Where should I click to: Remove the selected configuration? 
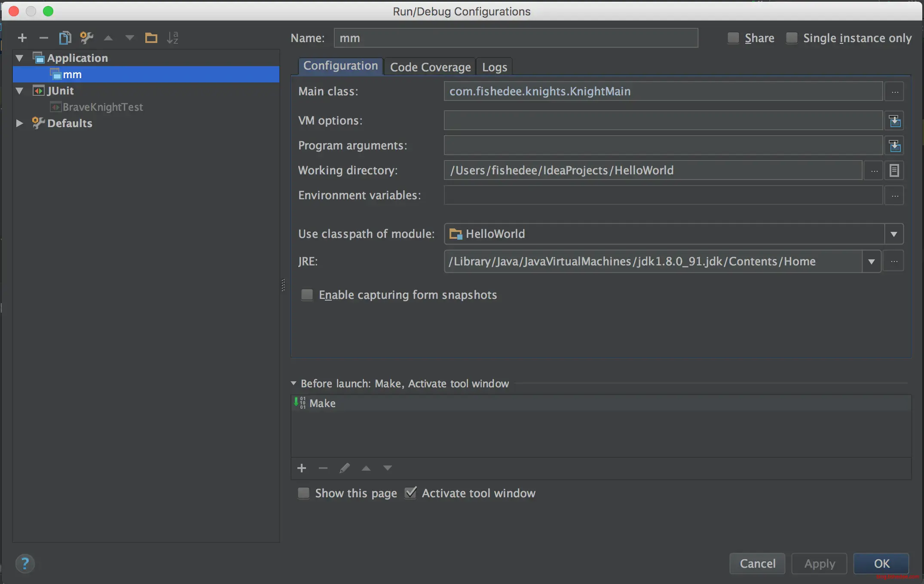[43, 38]
